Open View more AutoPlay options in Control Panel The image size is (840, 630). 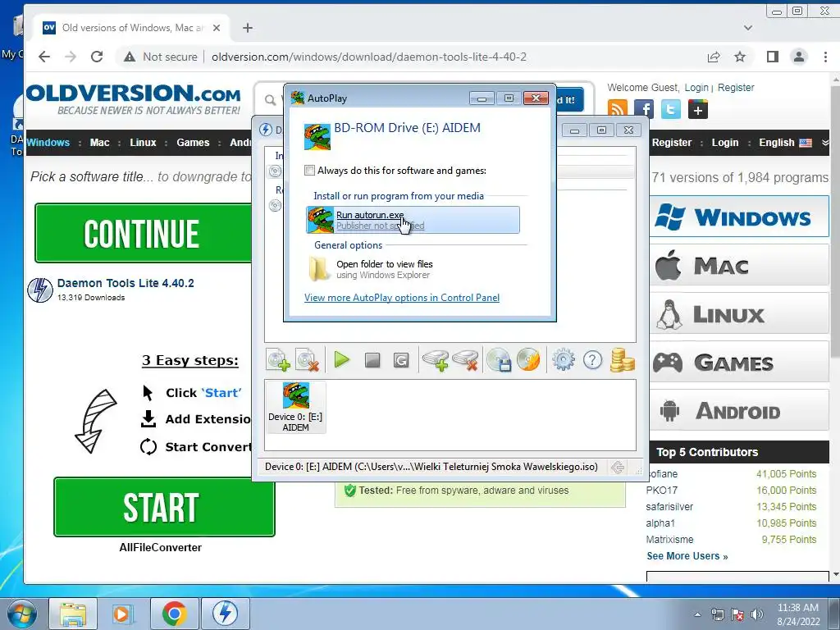pyautogui.click(x=402, y=298)
